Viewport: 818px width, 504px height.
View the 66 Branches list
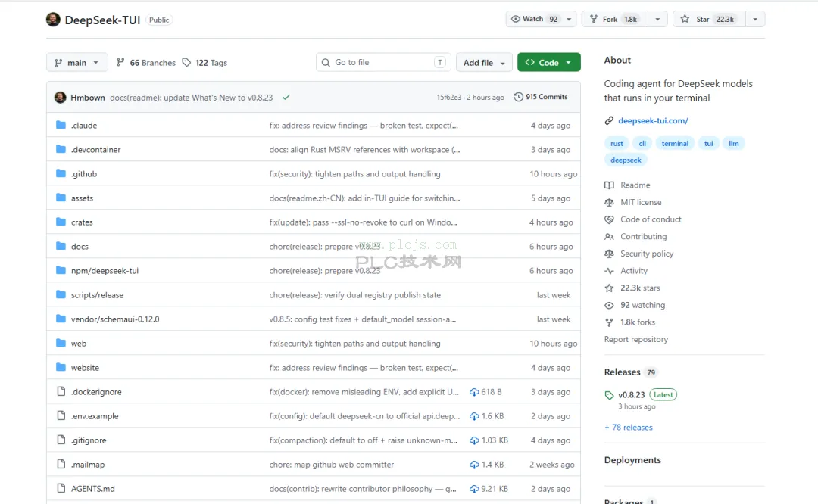click(146, 63)
